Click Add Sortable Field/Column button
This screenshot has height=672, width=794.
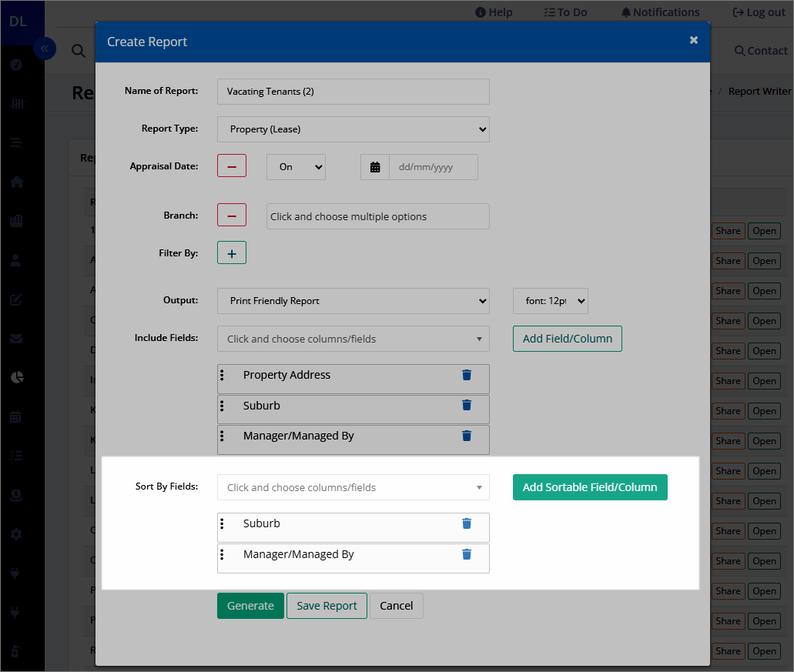[x=590, y=487]
